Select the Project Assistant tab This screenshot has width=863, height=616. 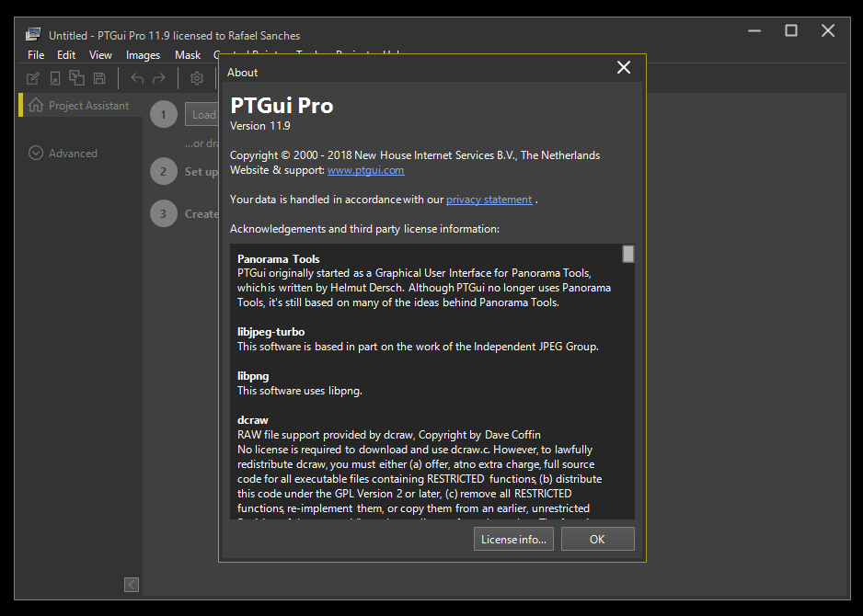coord(80,105)
